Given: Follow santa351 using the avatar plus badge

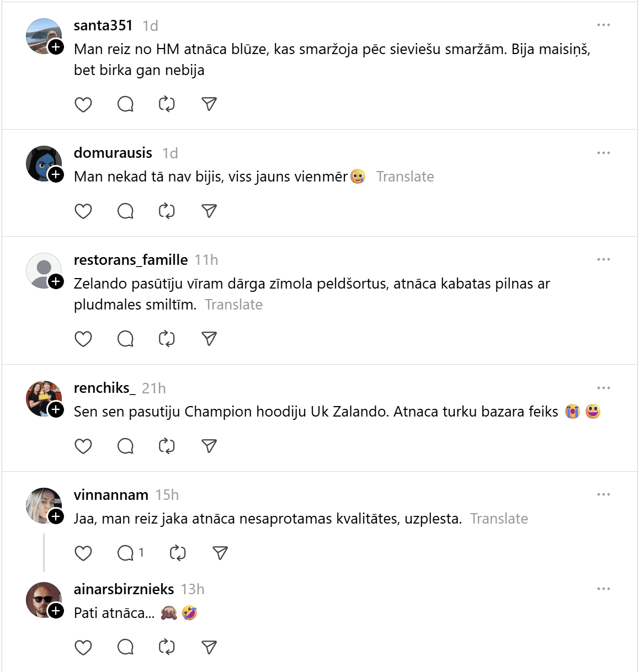Looking at the screenshot, I should point(56,47).
